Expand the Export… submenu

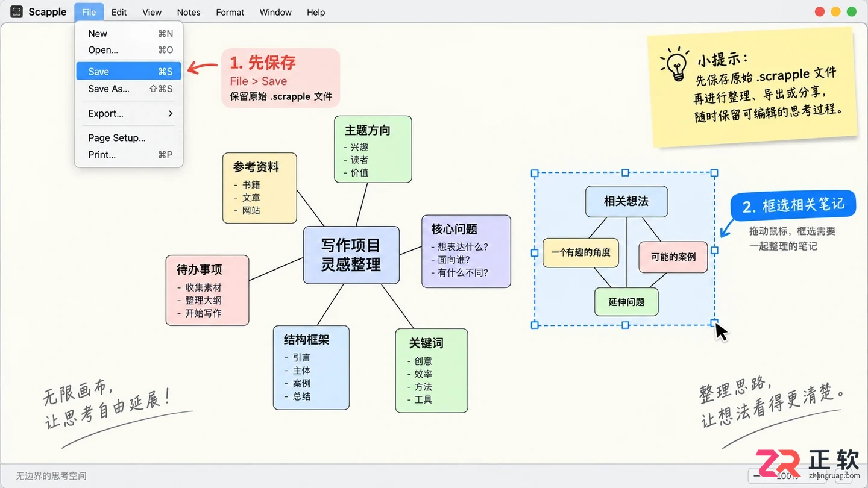[x=128, y=113]
